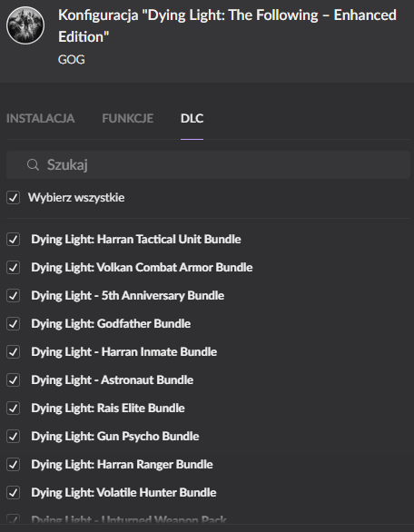Uncheck Wybierz wszystkie checkbox
Screen dimensions: 414x532
[x=14, y=198]
